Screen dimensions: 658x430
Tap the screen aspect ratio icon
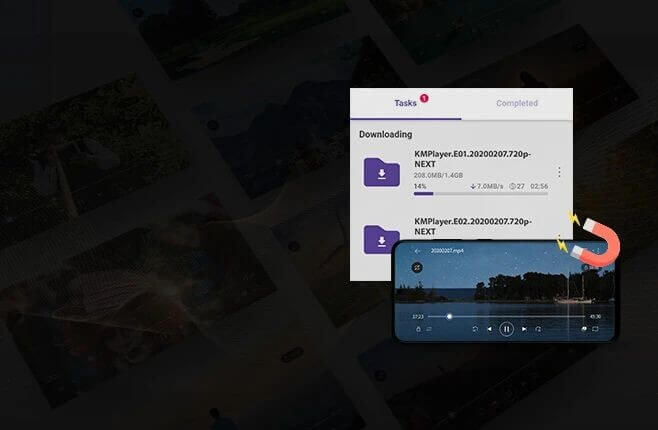coord(595,329)
